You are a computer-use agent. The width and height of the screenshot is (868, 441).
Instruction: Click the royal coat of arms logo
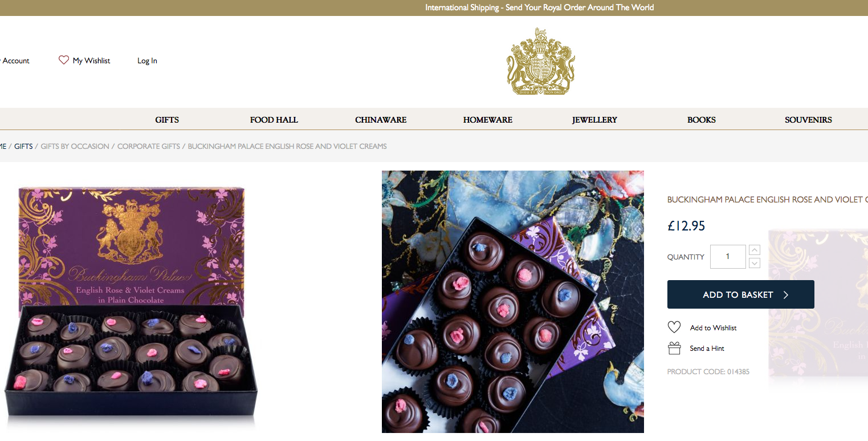point(540,62)
